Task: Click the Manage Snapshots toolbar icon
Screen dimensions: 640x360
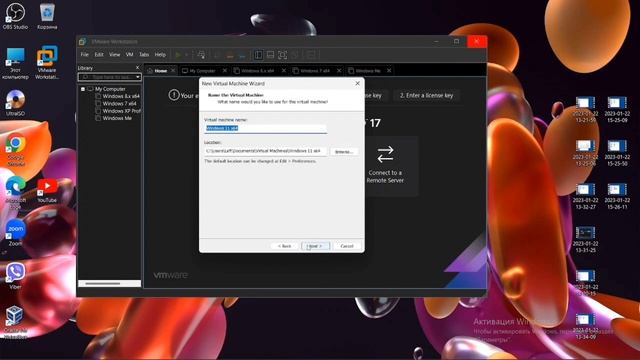Action: click(x=242, y=55)
